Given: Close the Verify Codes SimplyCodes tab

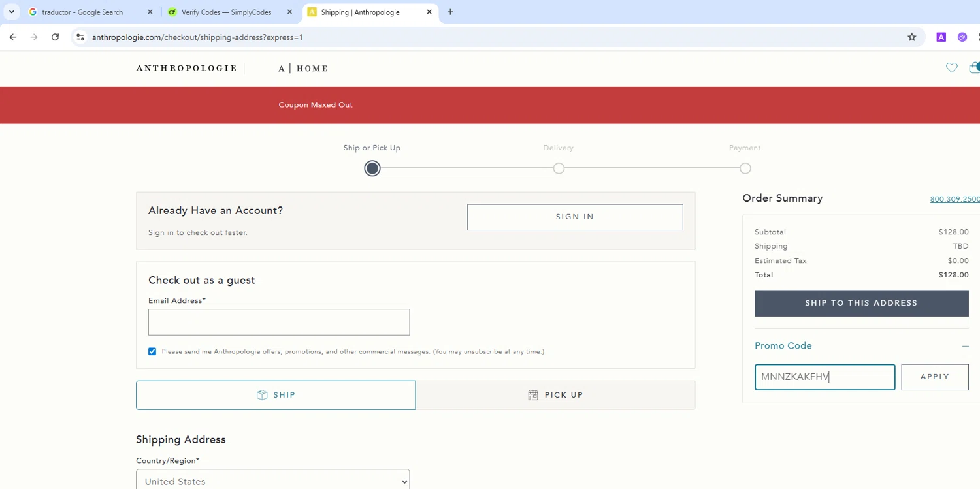Looking at the screenshot, I should [289, 12].
